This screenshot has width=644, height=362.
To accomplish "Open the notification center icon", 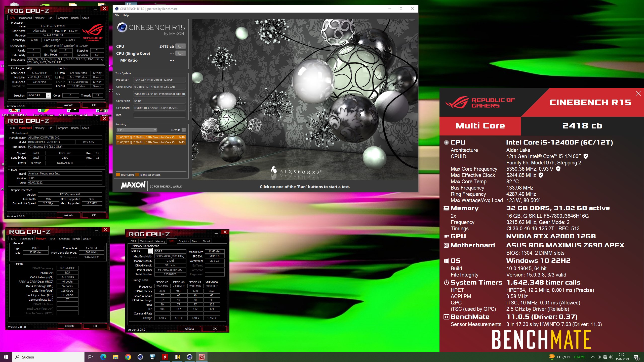I will pos(636,357).
